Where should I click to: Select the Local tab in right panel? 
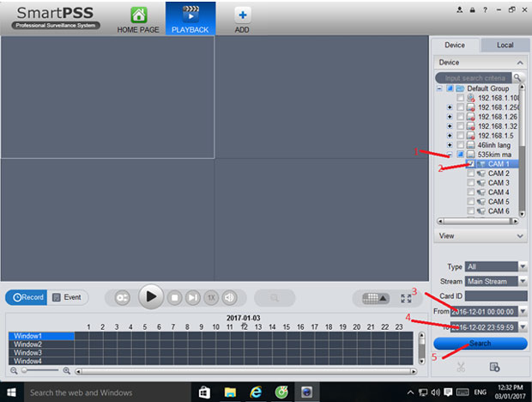coord(505,46)
